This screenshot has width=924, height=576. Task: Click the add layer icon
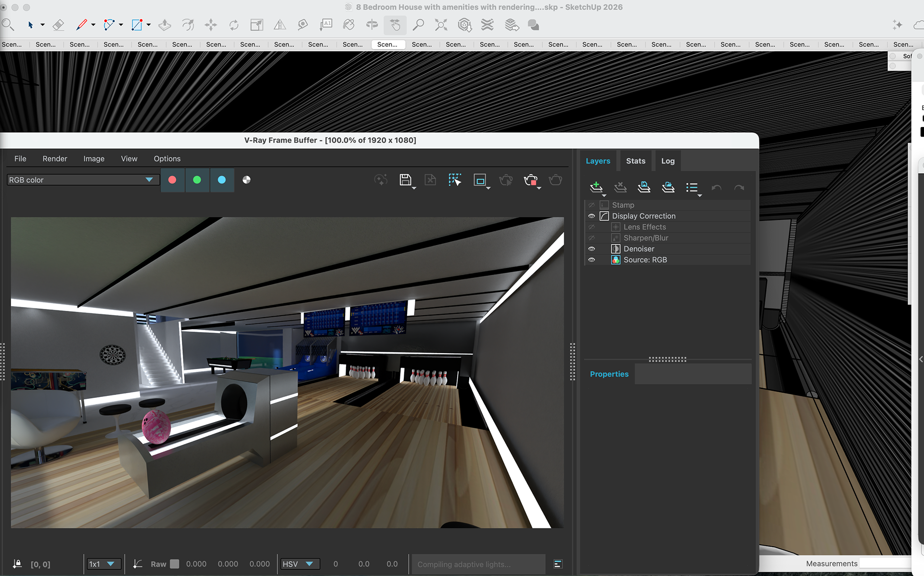[596, 187]
